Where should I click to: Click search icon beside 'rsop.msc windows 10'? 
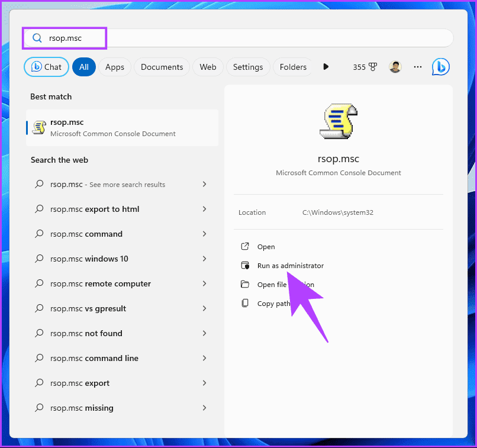point(39,259)
